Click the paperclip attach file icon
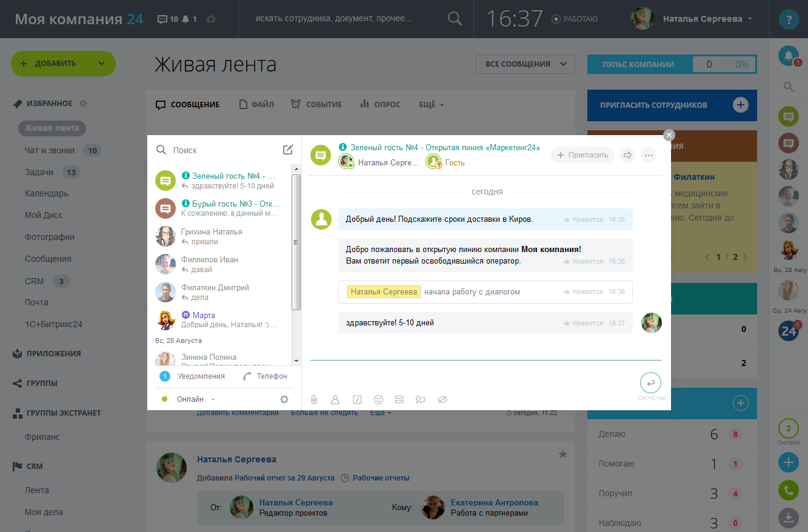Image resolution: width=808 pixels, height=532 pixels. (314, 399)
